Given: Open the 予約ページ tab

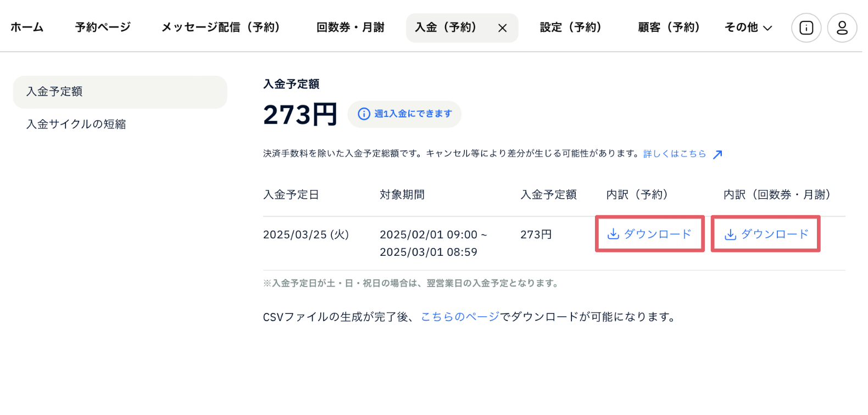Looking at the screenshot, I should [103, 27].
